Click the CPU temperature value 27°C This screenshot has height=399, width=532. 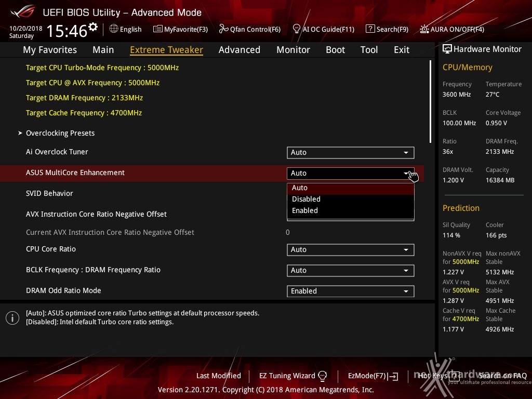(x=493, y=95)
